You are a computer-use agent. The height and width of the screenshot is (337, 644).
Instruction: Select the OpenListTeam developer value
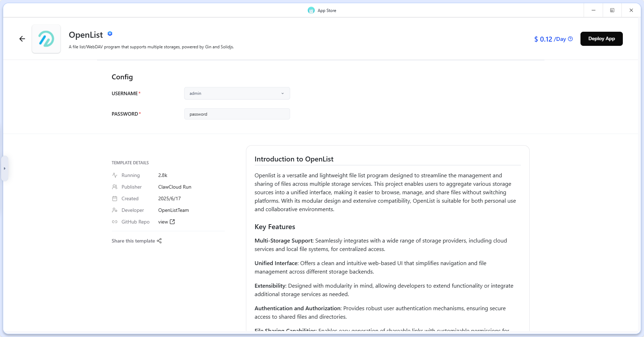point(173,210)
